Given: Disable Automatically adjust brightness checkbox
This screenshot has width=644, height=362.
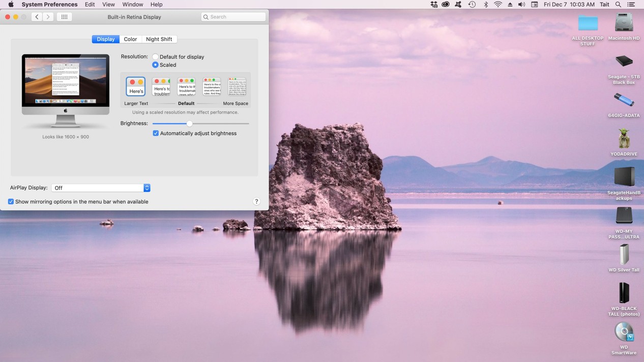Looking at the screenshot, I should pyautogui.click(x=156, y=133).
